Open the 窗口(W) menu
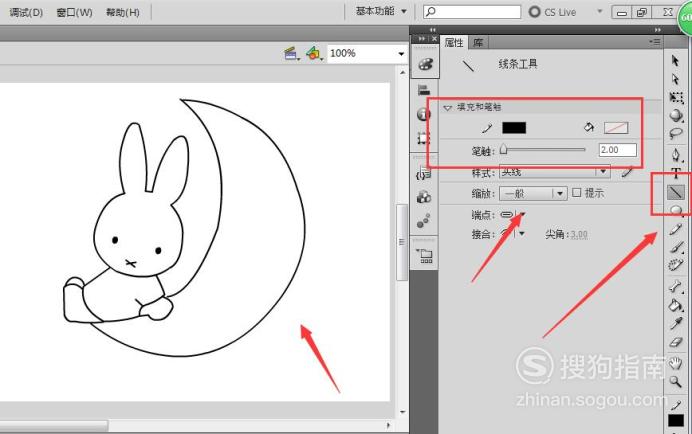Viewport: 692px width, 434px height. pyautogui.click(x=75, y=12)
